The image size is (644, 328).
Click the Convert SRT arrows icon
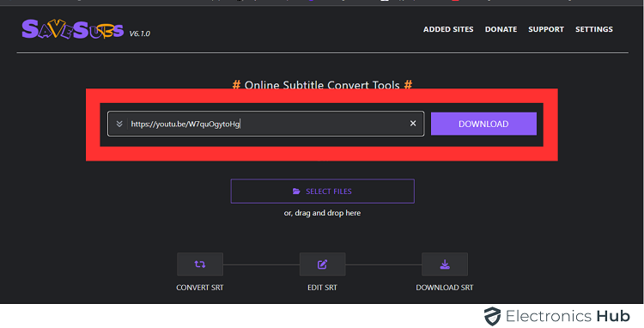(200, 264)
